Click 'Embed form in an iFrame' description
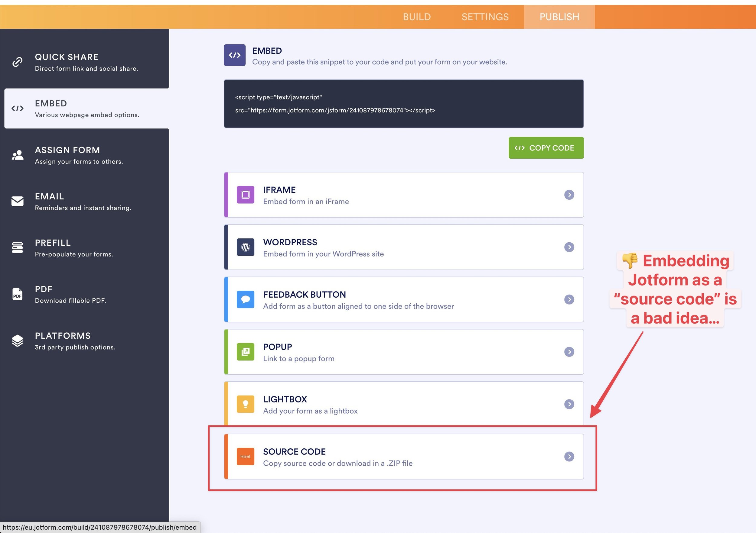 pos(306,201)
